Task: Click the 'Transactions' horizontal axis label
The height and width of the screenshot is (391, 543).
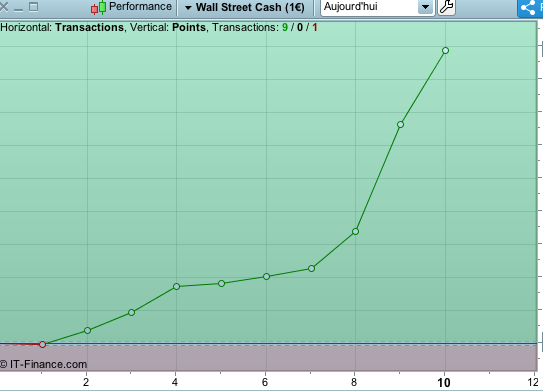Action: pos(89,27)
